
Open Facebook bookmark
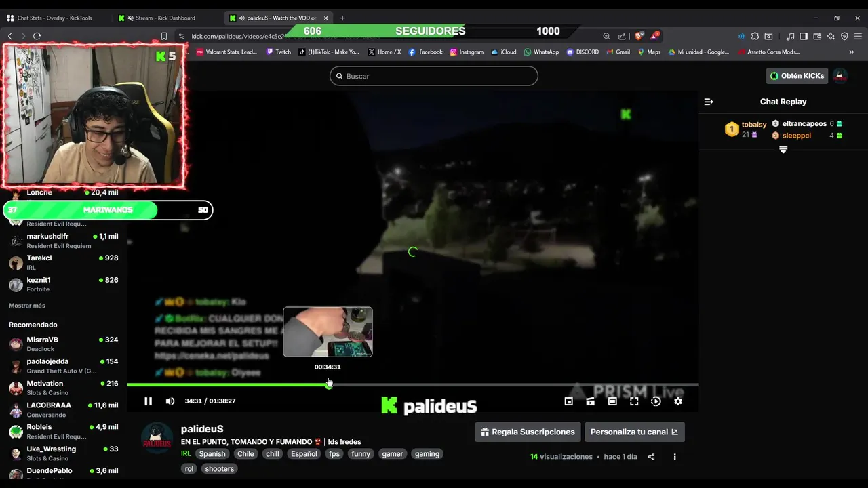425,52
